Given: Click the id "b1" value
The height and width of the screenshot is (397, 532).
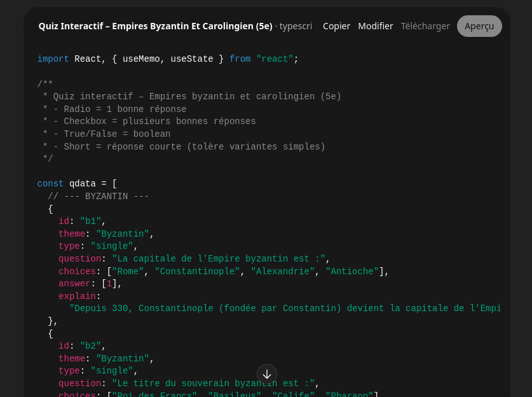Looking at the screenshot, I should point(90,221).
